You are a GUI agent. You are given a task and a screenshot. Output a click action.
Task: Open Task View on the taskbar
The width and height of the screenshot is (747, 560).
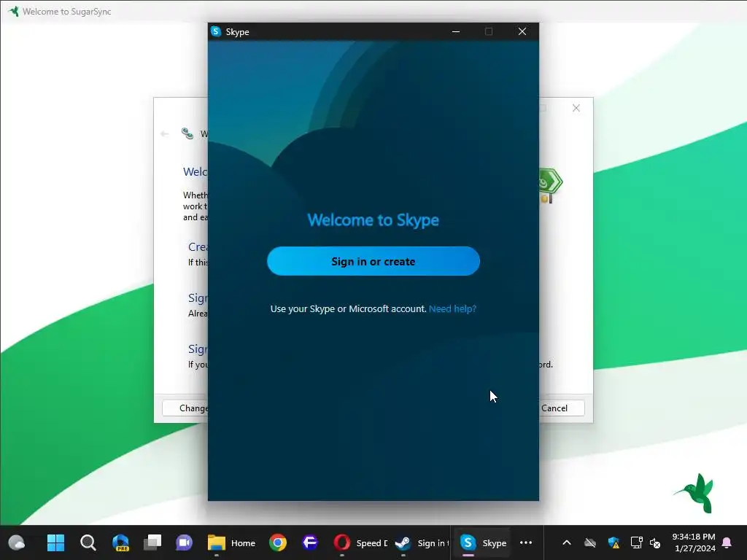point(152,542)
